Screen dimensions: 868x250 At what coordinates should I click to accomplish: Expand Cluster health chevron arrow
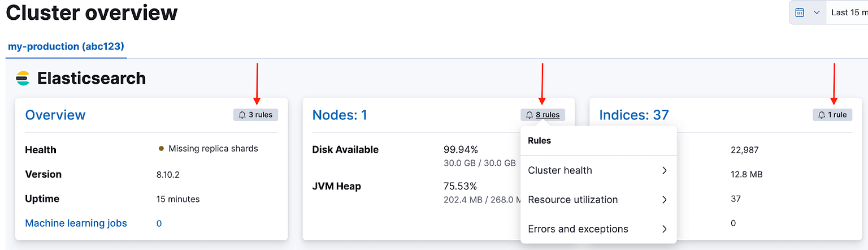(665, 170)
